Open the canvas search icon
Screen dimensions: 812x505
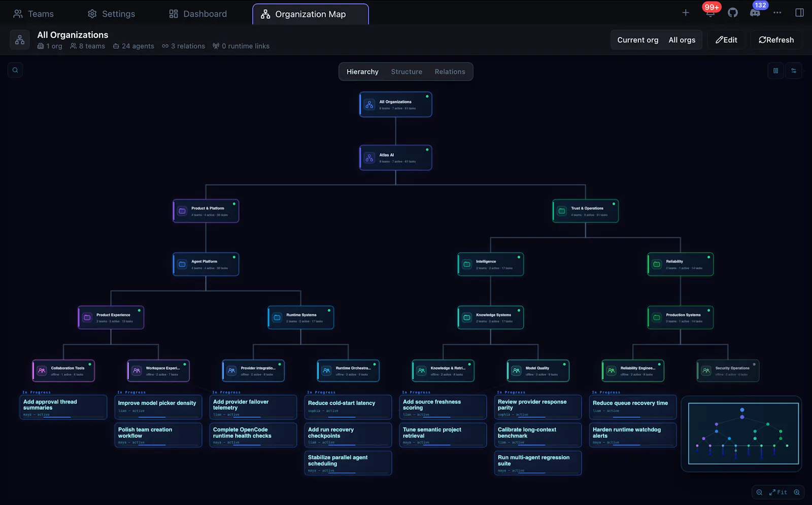(x=15, y=70)
